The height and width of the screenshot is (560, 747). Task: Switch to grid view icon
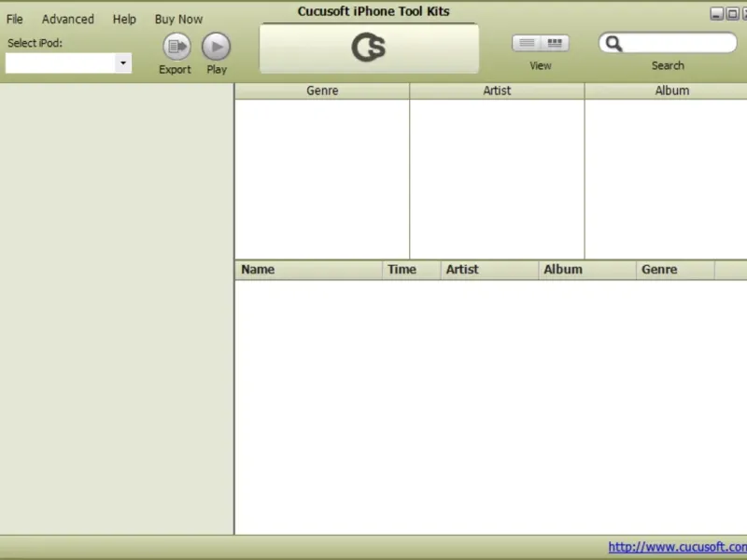click(x=555, y=43)
